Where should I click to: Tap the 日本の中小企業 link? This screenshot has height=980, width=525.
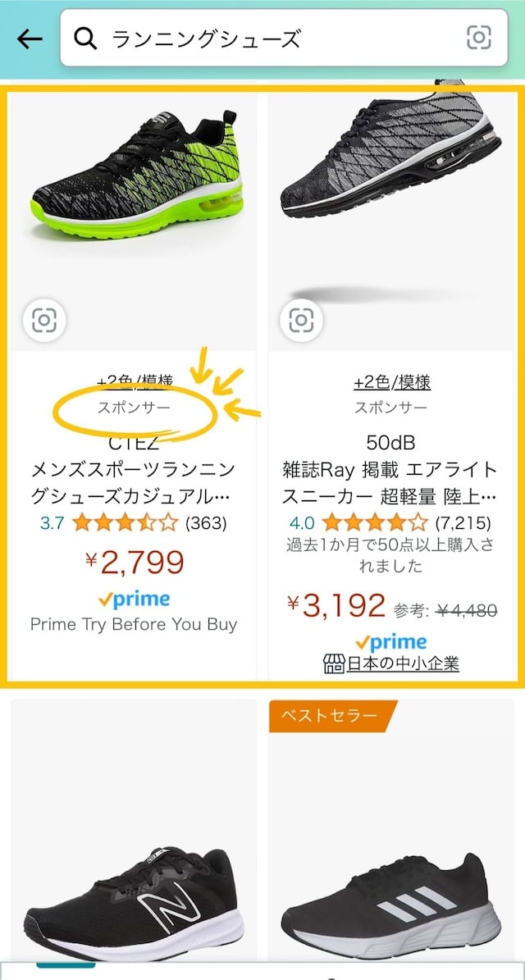(x=402, y=663)
